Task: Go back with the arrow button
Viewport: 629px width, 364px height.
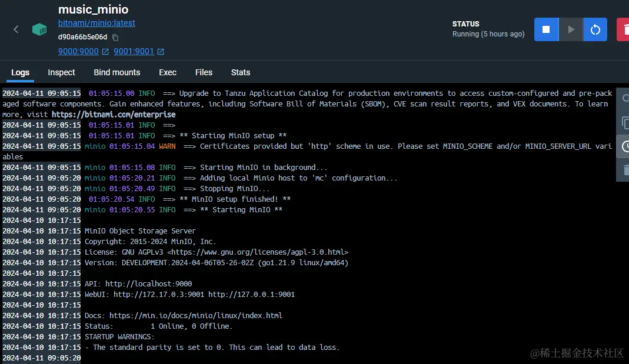Action: [15, 29]
